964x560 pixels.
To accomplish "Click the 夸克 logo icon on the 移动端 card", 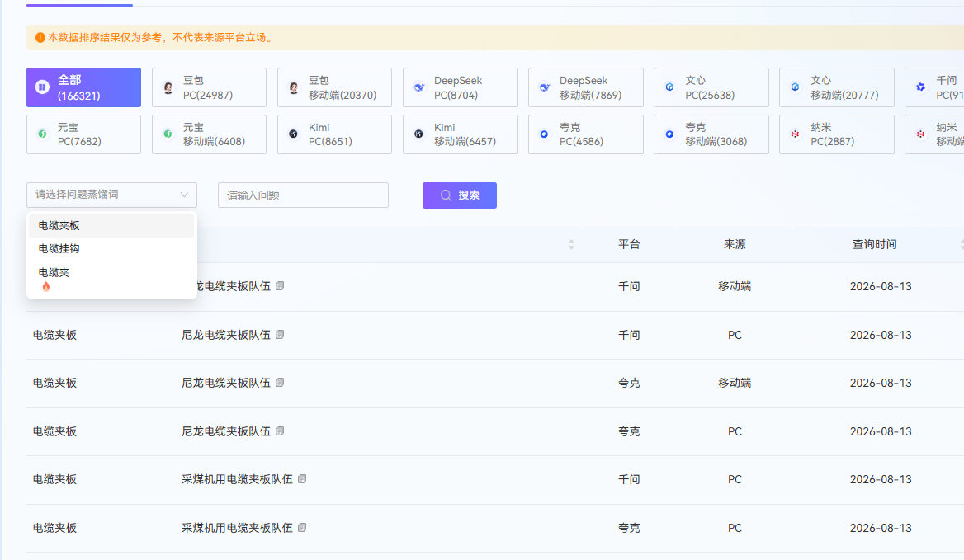I will [669, 134].
